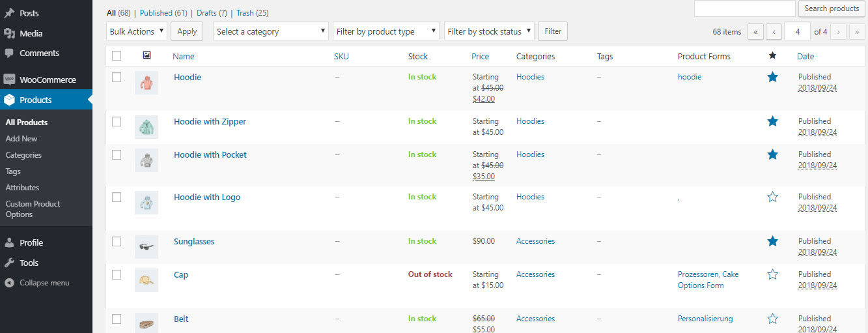Show Published products filter
Image resolution: width=868 pixels, height=333 pixels.
coord(163,12)
